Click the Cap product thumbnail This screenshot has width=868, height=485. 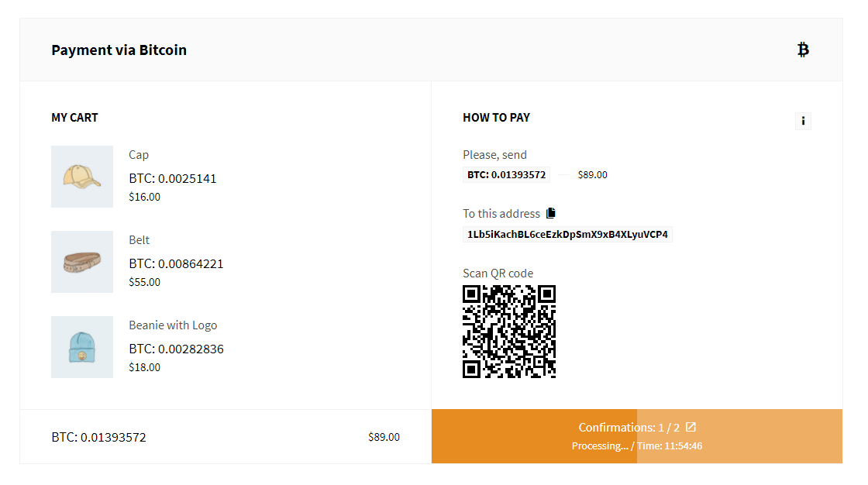pyautogui.click(x=82, y=177)
